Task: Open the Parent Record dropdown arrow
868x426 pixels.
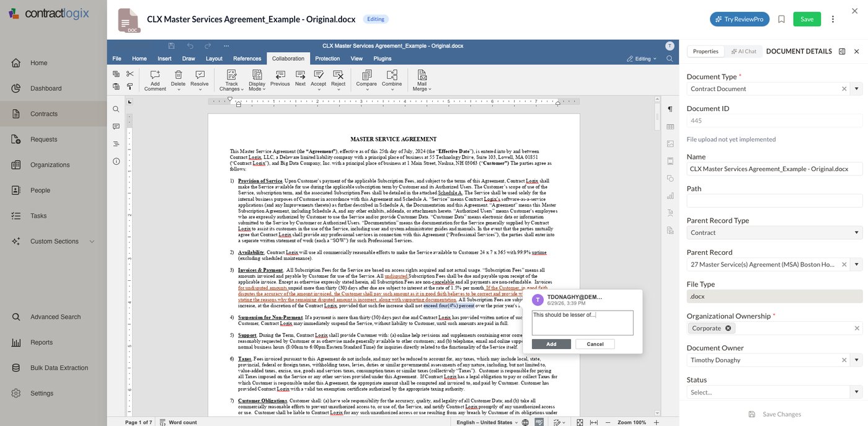Action: (857, 265)
